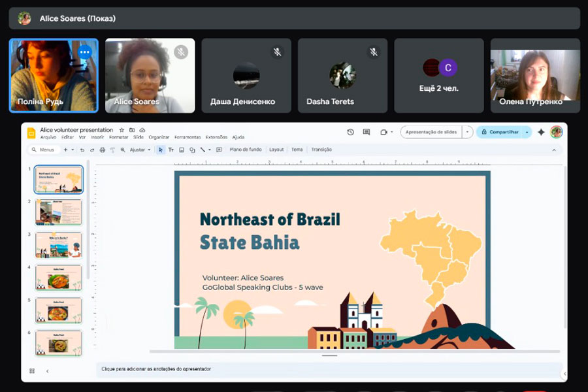Select the shape tool icon

tap(192, 150)
